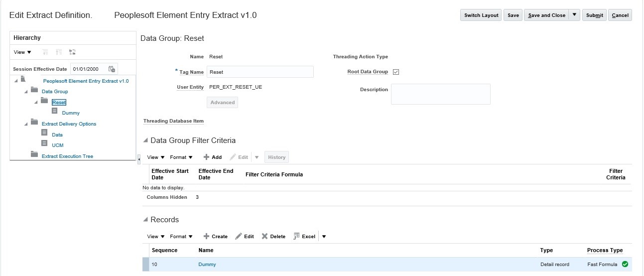Screen dimensions: 644x276
Task: Click the History button
Action: (x=277, y=157)
